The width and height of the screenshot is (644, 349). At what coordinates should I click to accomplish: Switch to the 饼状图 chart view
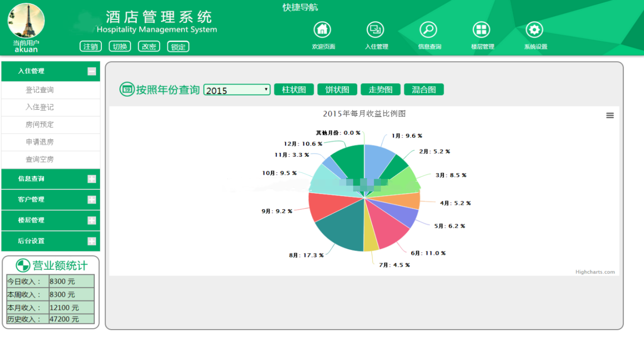[x=337, y=89]
